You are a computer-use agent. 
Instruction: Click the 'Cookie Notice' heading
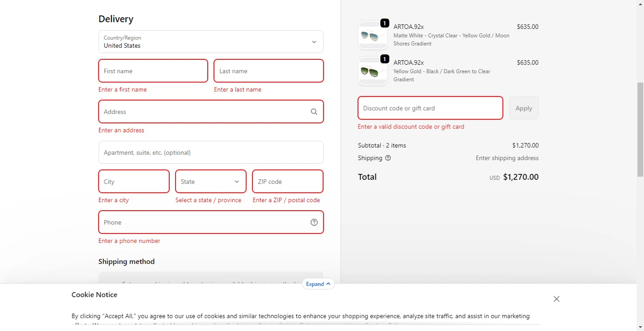pyautogui.click(x=94, y=294)
